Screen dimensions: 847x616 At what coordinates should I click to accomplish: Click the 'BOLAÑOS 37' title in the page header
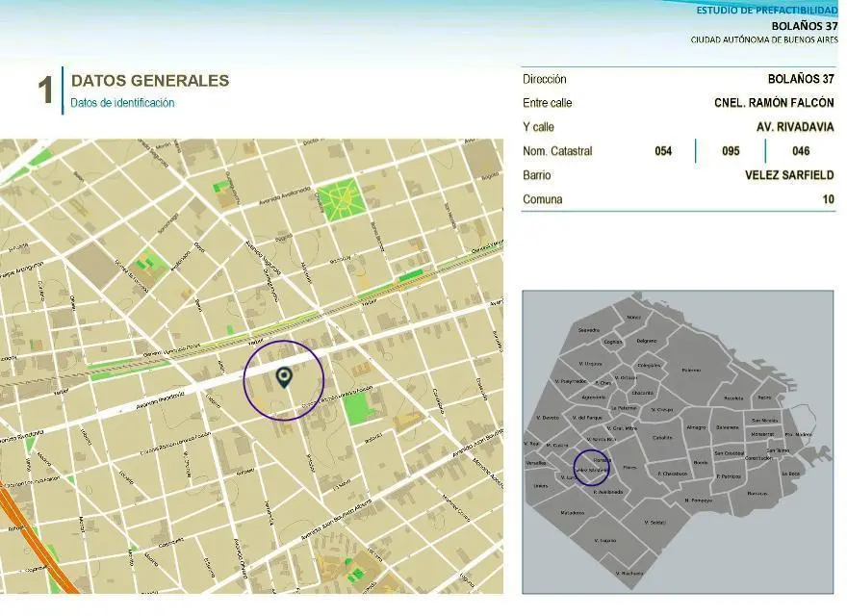[x=805, y=25]
